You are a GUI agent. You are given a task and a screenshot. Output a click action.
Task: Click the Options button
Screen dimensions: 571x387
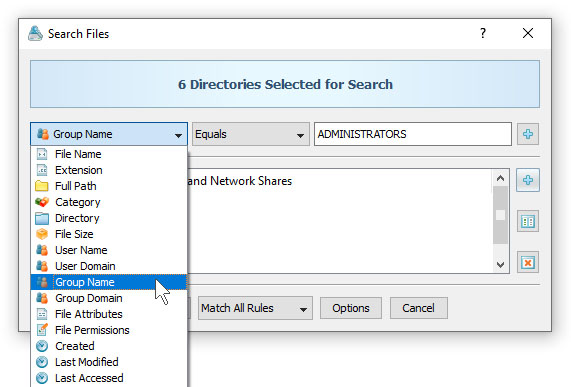pyautogui.click(x=351, y=308)
